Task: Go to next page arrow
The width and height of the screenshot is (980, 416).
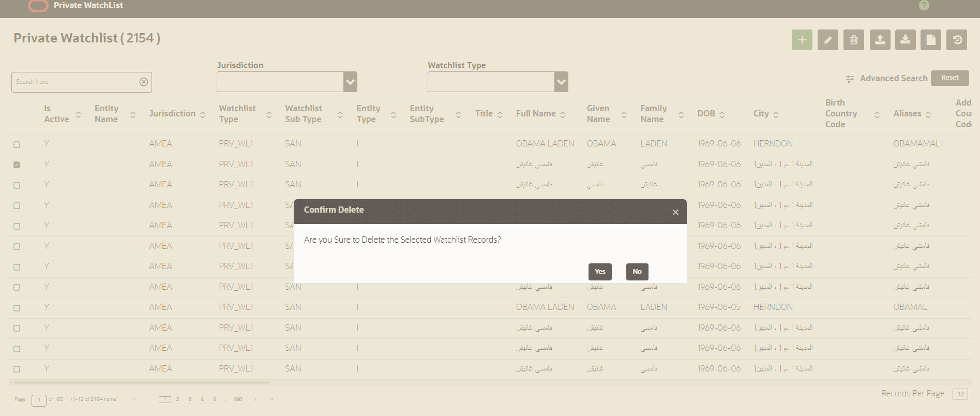Action: (x=255, y=399)
